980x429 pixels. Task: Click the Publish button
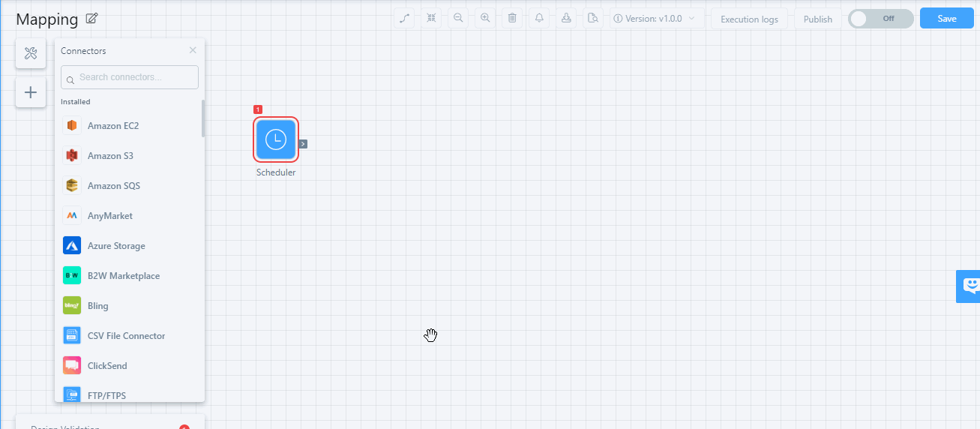(818, 19)
